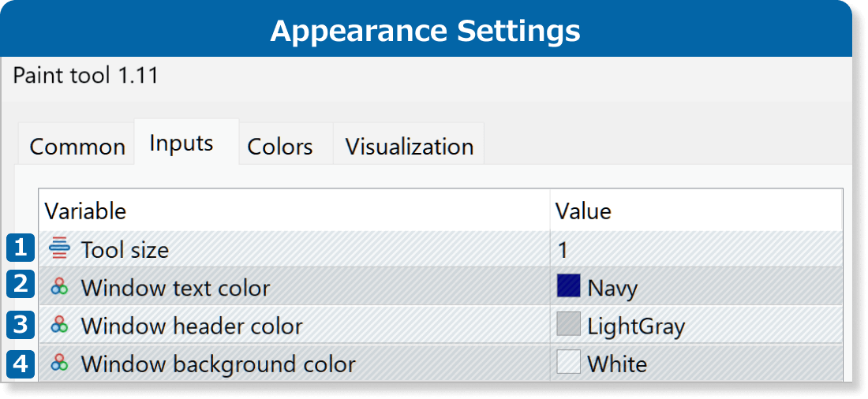Open the Colors tab
Image resolution: width=868 pixels, height=399 pixels.
click(x=280, y=147)
